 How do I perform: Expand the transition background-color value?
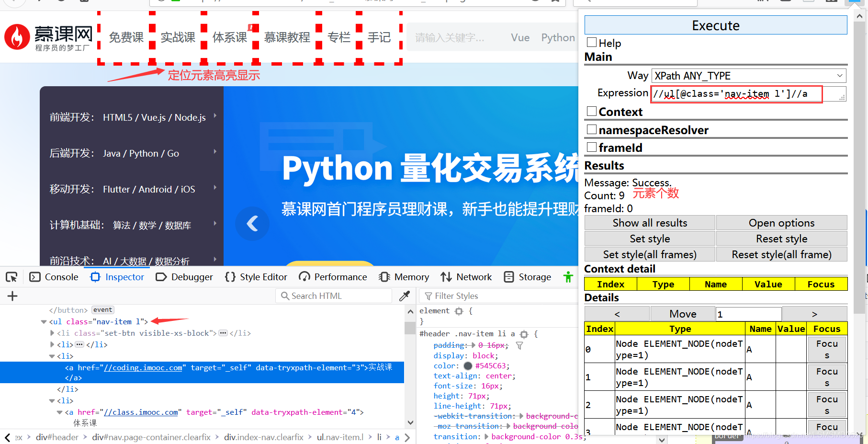point(486,437)
